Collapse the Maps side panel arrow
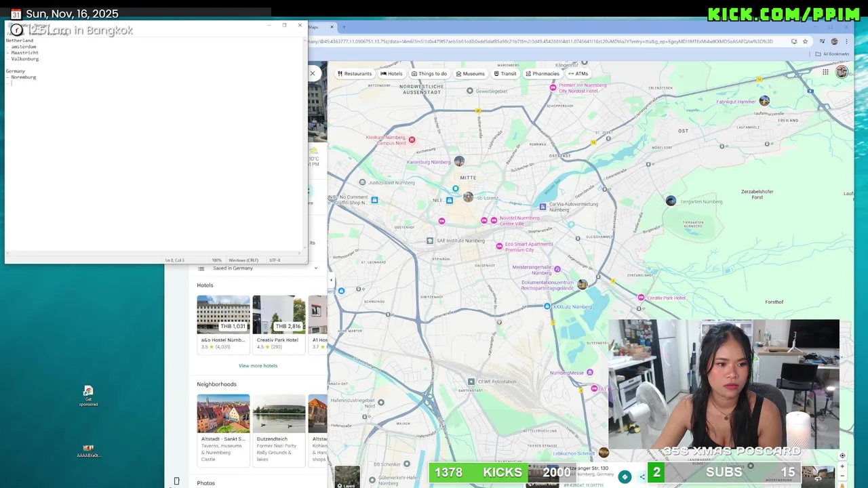 click(331, 280)
